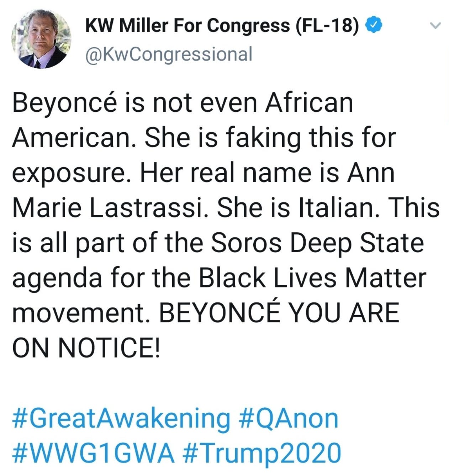This screenshot has height=476, width=449.
Task: Click the African American phrase in tweet
Action: pos(183,121)
